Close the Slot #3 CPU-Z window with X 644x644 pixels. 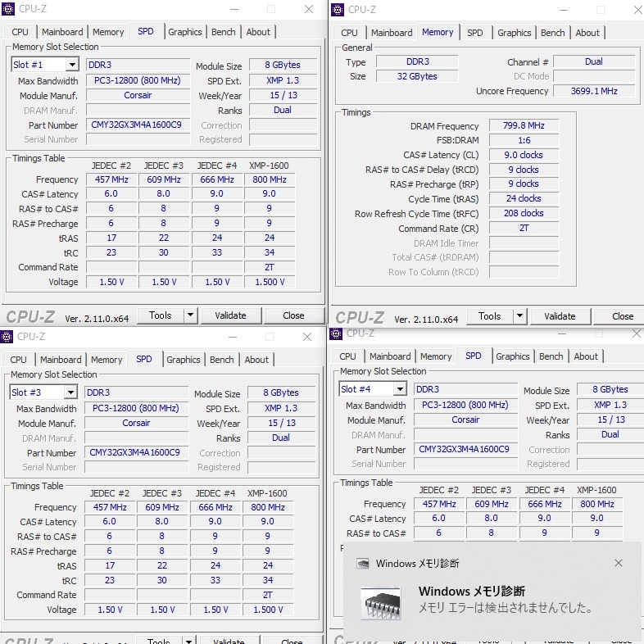pyautogui.click(x=307, y=337)
